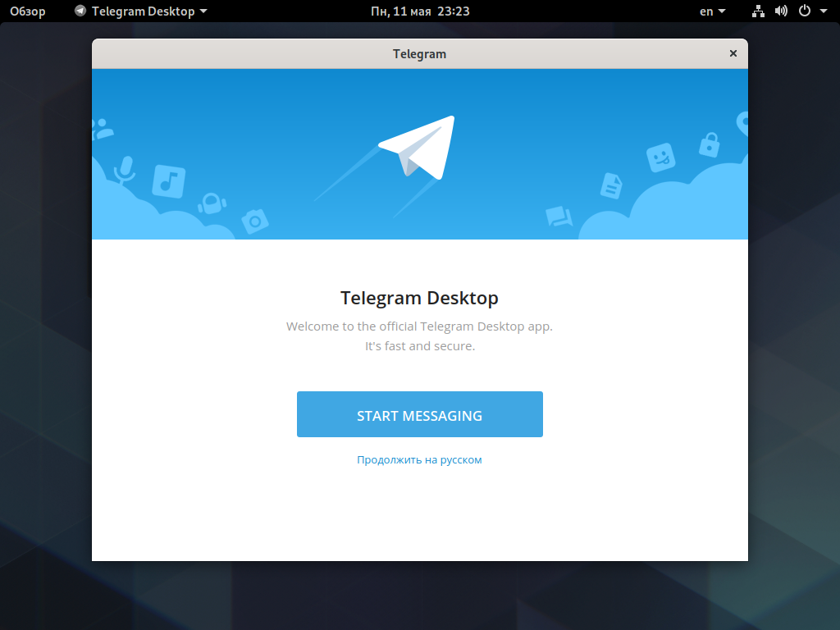The image size is (840, 630).
Task: Click the microphone icon in banner
Action: (125, 169)
